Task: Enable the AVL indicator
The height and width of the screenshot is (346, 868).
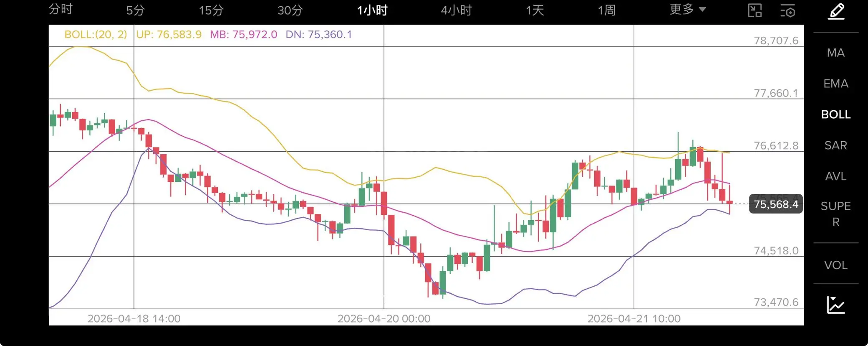Action: 836,176
